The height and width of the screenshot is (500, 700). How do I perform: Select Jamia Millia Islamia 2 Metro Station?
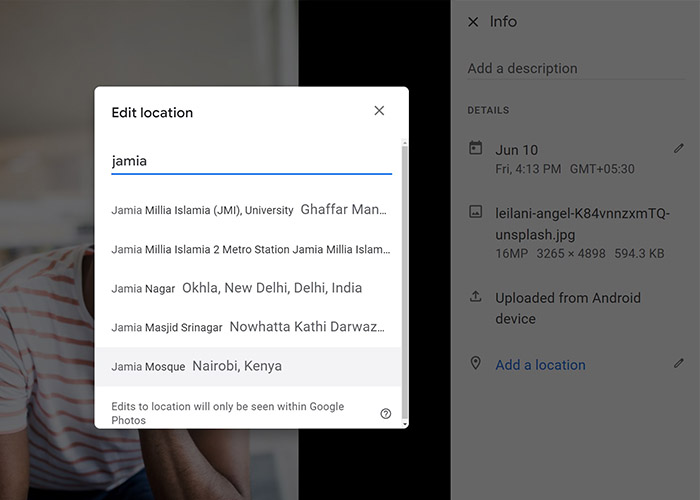(248, 249)
